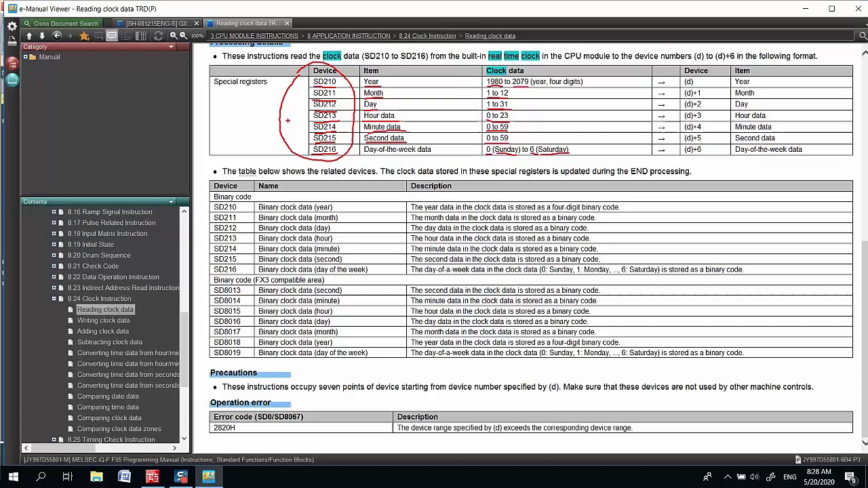Select Reading clock data in contents tree

pyautogui.click(x=105, y=309)
